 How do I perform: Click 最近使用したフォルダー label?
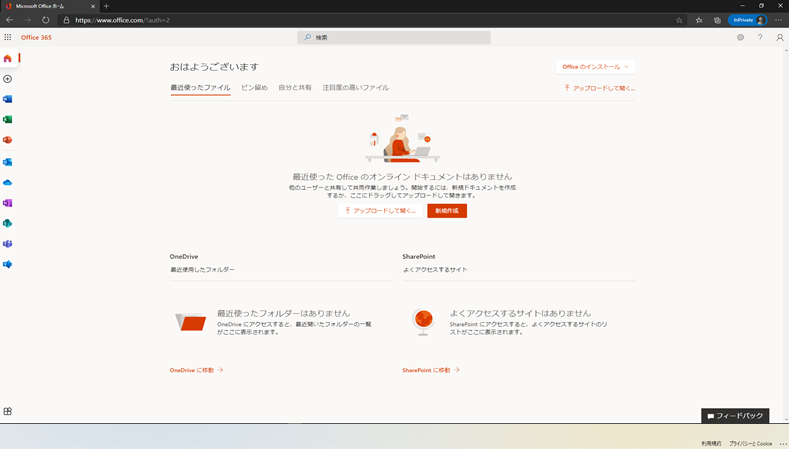(202, 269)
